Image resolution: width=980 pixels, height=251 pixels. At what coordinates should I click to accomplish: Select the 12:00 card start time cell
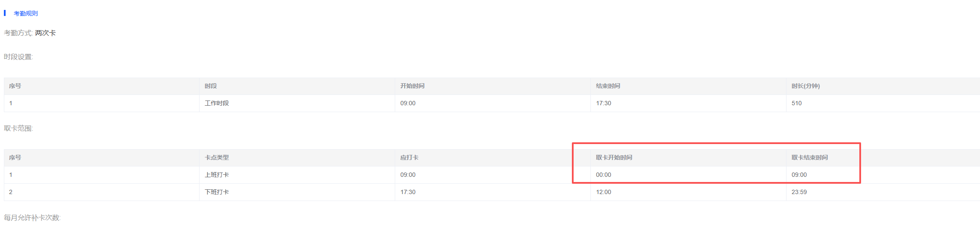click(603, 192)
